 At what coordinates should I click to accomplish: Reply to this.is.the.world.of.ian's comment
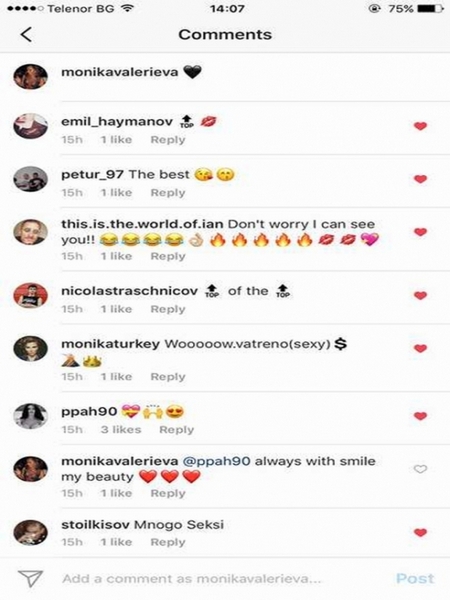(x=168, y=256)
